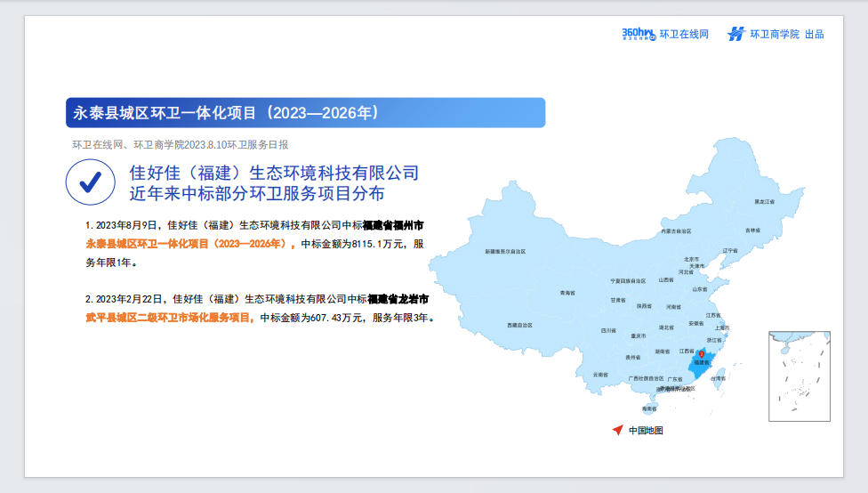Click the 出品 text at top right
Image resolution: width=868 pixels, height=493 pixels.
[x=815, y=35]
